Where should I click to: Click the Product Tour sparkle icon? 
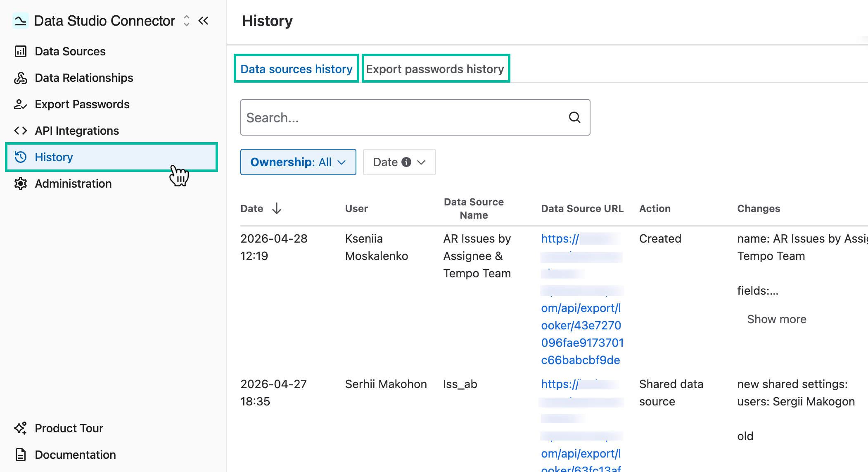click(x=21, y=428)
